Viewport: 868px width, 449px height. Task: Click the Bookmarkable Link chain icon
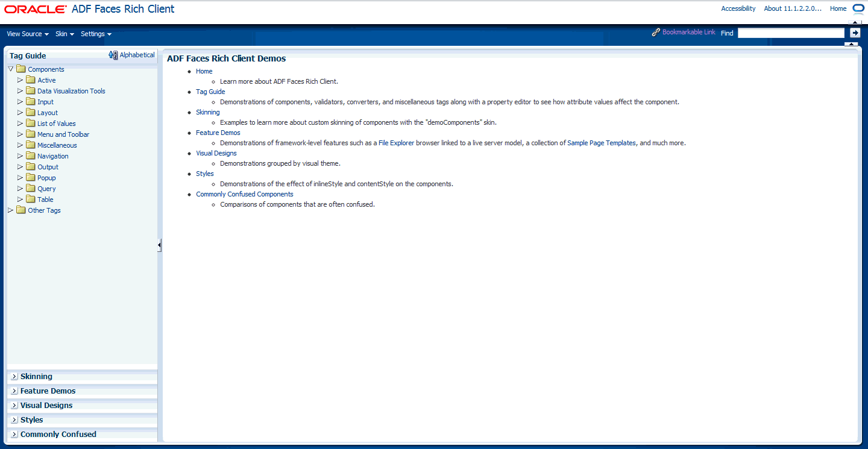point(656,31)
